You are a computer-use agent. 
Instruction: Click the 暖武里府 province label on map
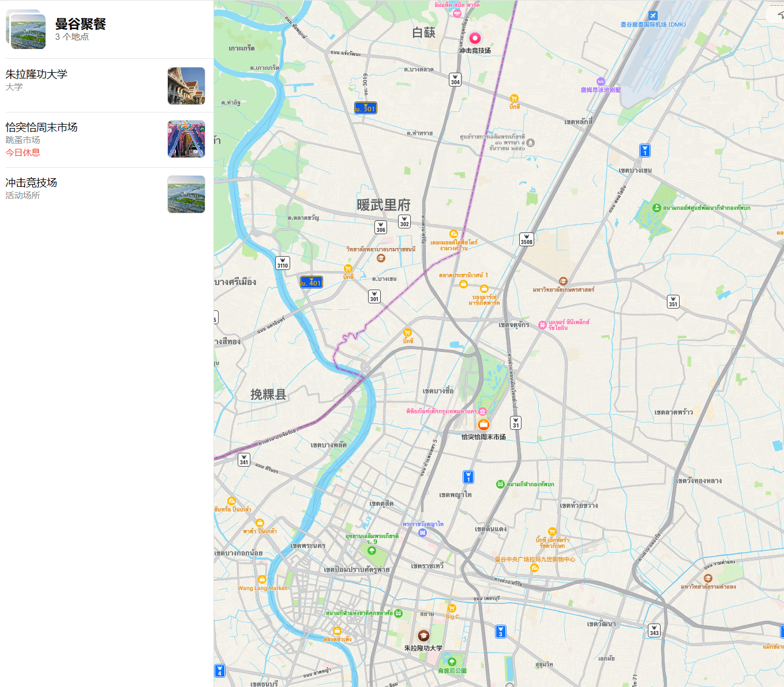click(384, 205)
